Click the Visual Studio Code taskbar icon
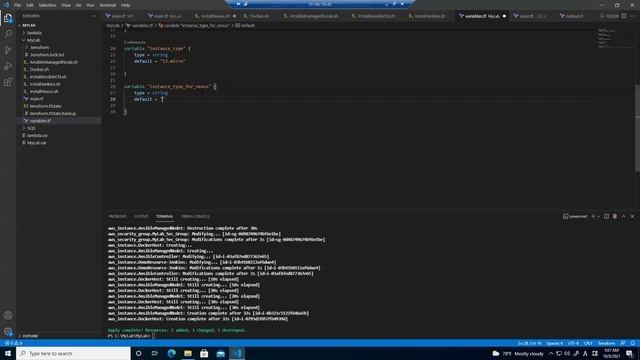 [x=237, y=353]
